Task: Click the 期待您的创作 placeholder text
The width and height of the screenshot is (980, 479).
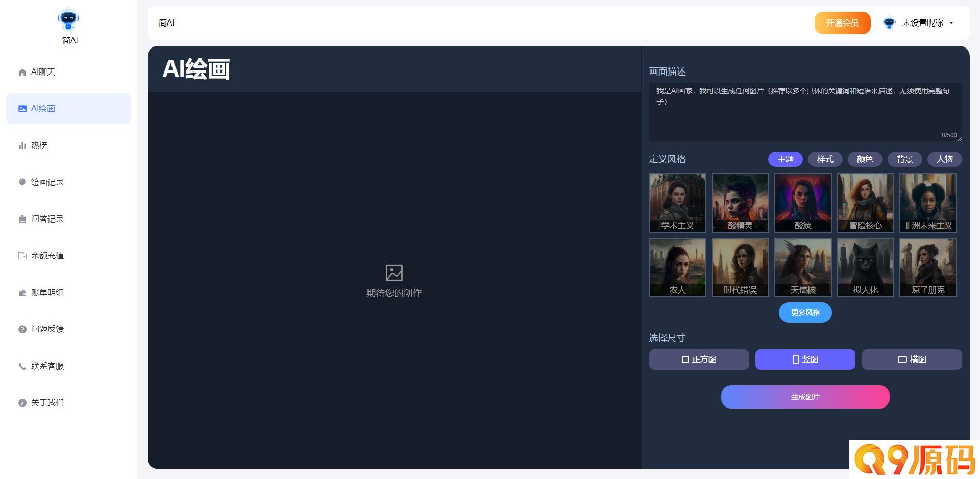Action: click(394, 293)
